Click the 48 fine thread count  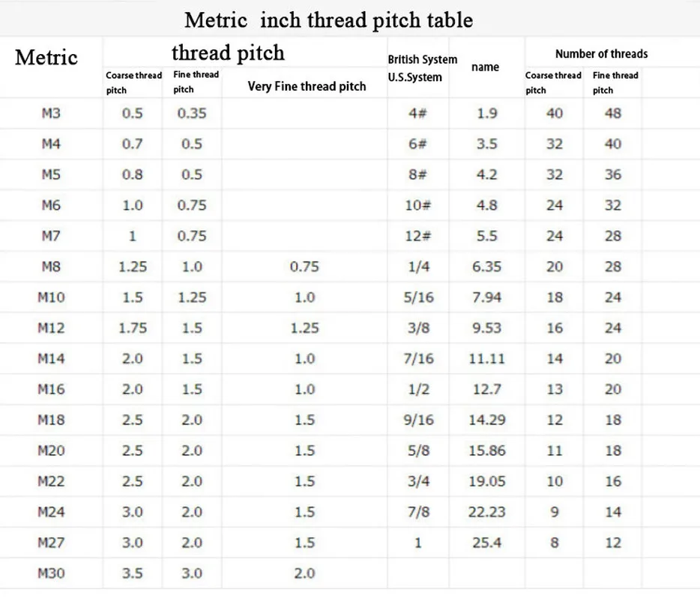click(613, 114)
